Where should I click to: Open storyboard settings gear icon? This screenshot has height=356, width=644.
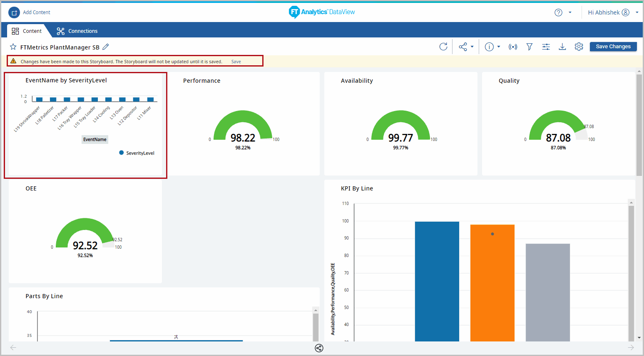pos(579,47)
